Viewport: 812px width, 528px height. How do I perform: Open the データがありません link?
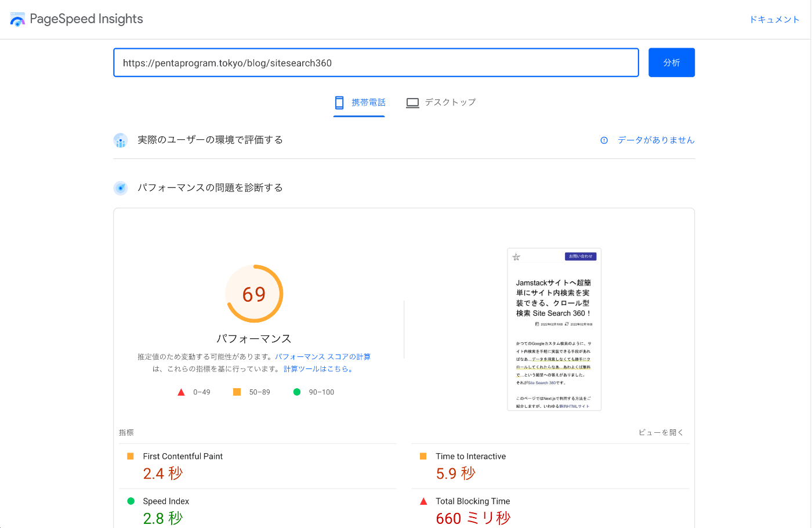point(656,140)
